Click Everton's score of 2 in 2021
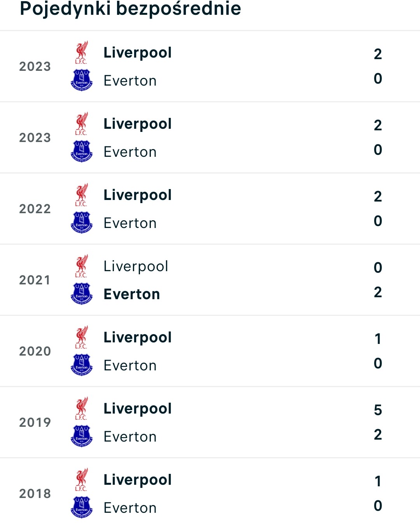The image size is (420, 526). click(x=378, y=292)
